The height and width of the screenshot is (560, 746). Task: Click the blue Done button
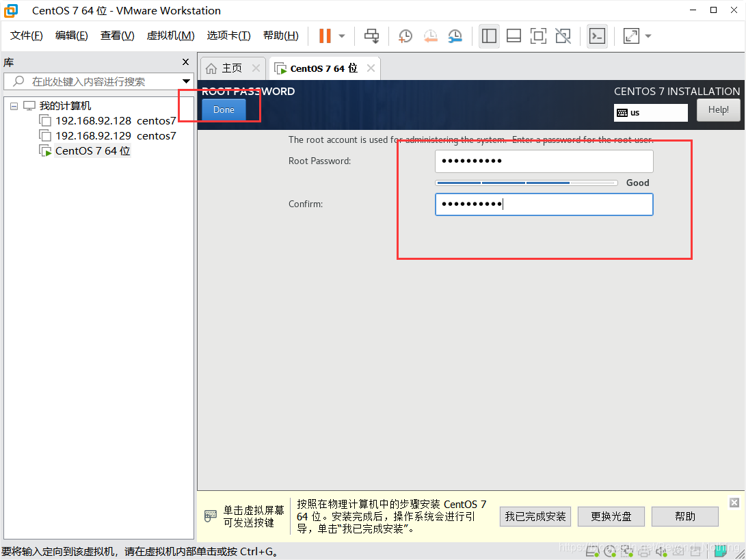pyautogui.click(x=224, y=109)
